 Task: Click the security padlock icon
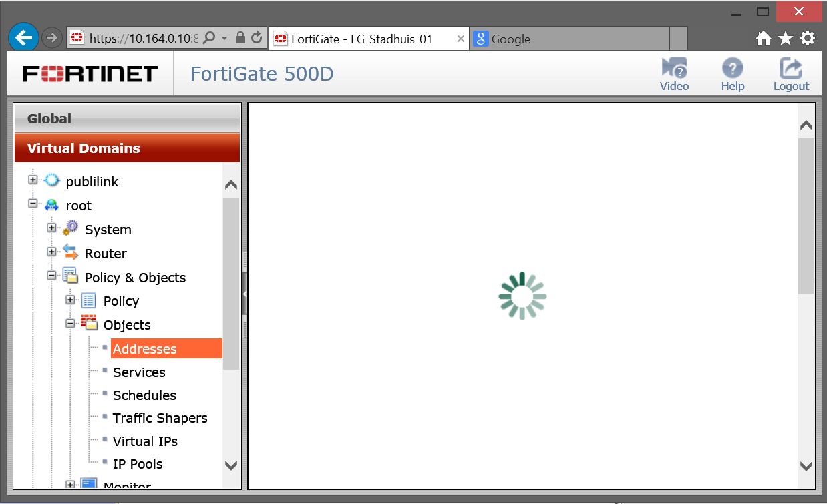click(240, 38)
